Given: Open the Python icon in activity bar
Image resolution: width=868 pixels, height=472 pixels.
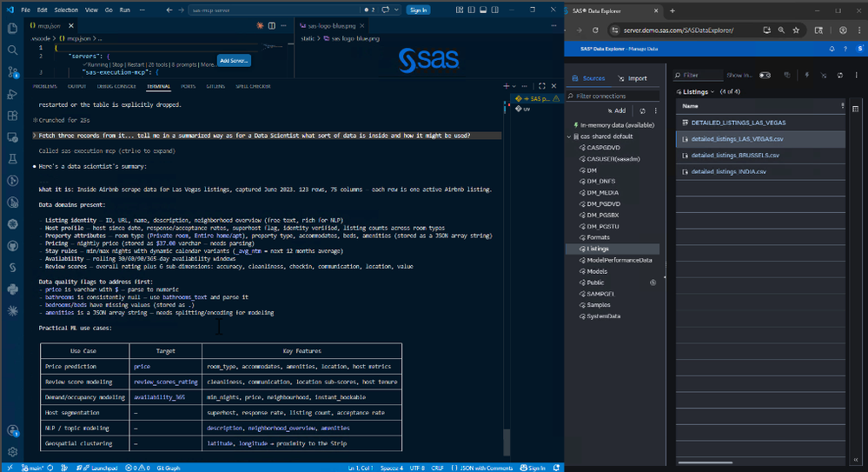Looking at the screenshot, I should [12, 289].
